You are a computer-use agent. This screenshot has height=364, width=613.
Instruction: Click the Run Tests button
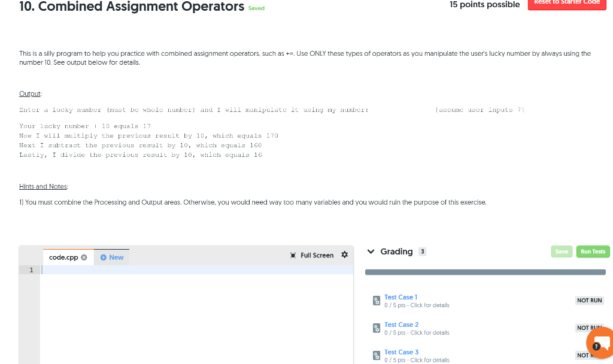[593, 251]
